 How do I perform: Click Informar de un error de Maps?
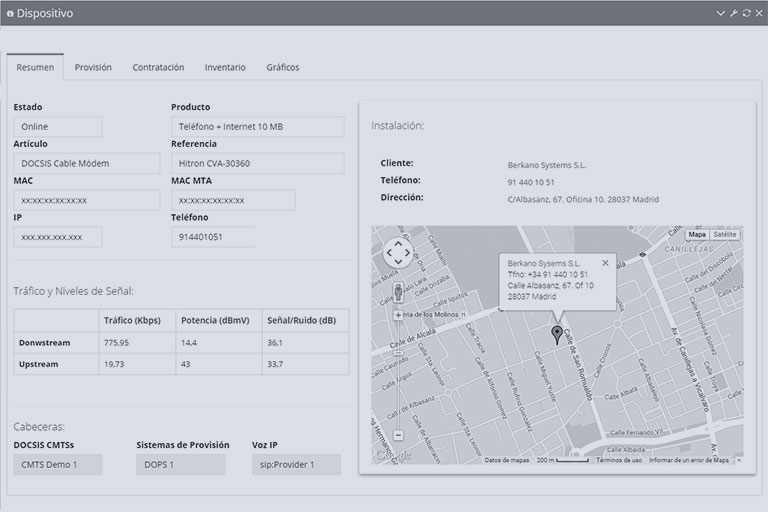point(689,460)
